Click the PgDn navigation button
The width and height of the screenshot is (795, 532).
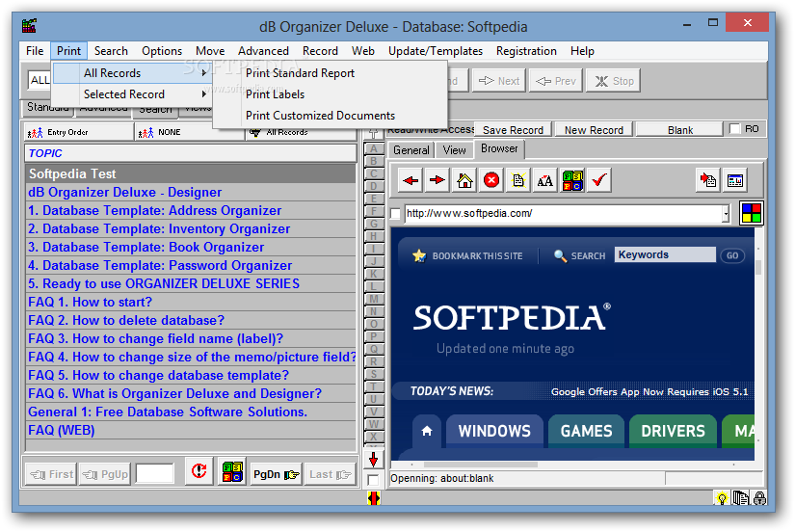(x=277, y=474)
